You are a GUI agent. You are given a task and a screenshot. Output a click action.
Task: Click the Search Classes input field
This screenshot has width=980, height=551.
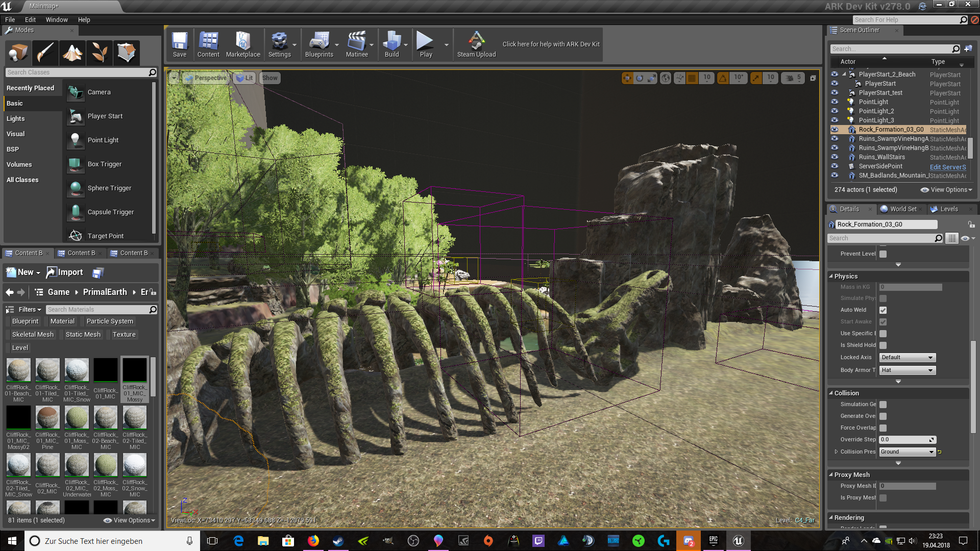pos(80,72)
